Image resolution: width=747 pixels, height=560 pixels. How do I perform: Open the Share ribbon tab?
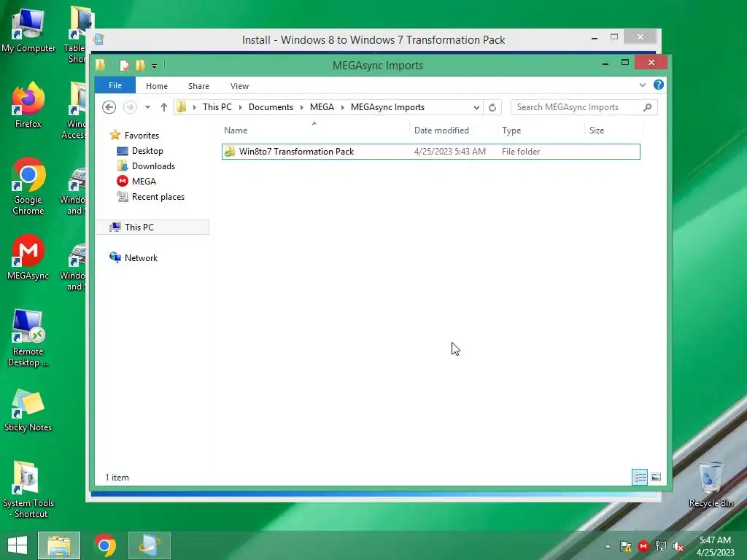coord(198,86)
